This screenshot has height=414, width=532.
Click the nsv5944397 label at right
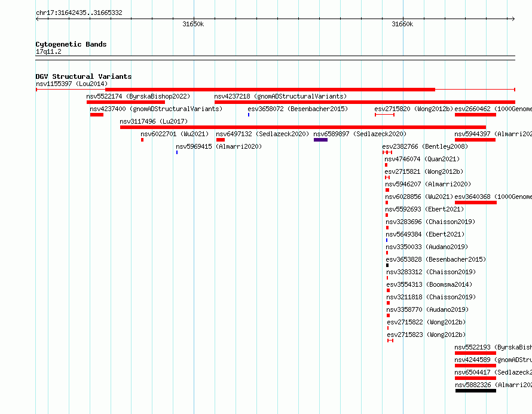point(493,134)
